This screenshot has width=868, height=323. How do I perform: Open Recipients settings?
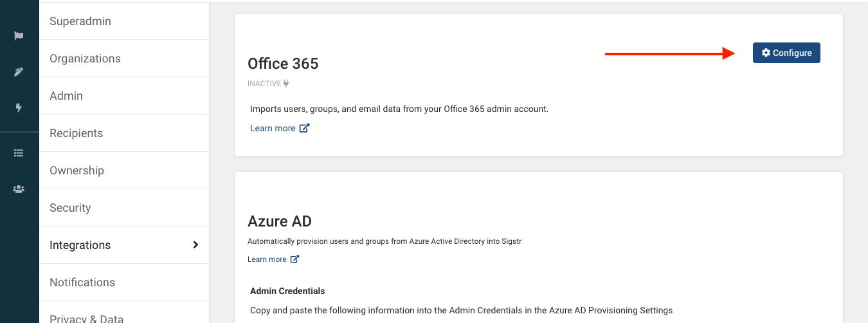(124, 133)
